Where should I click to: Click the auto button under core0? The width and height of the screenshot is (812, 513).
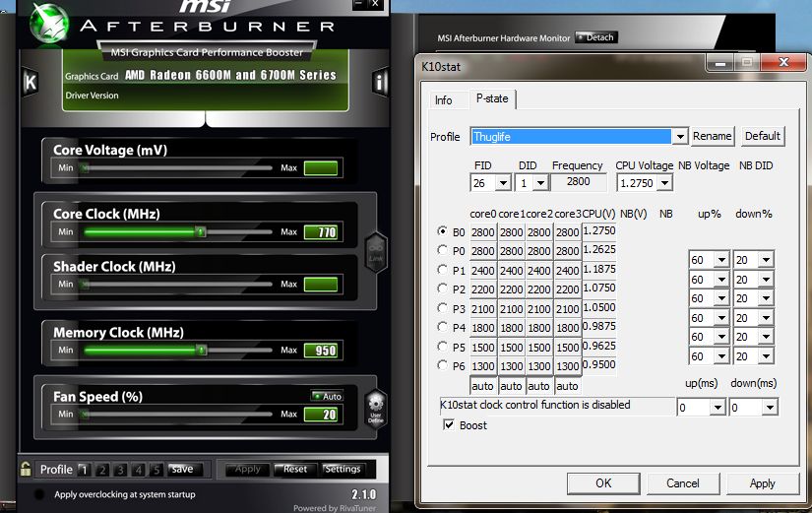click(482, 386)
